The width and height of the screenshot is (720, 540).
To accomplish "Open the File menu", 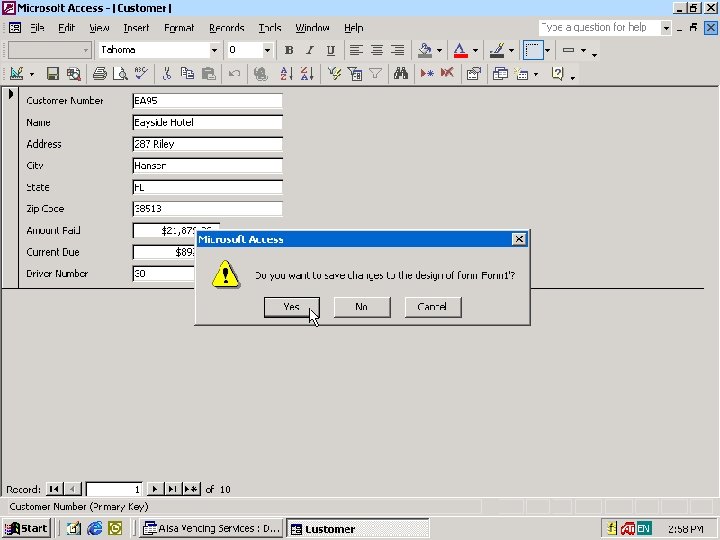I will coord(37,28).
